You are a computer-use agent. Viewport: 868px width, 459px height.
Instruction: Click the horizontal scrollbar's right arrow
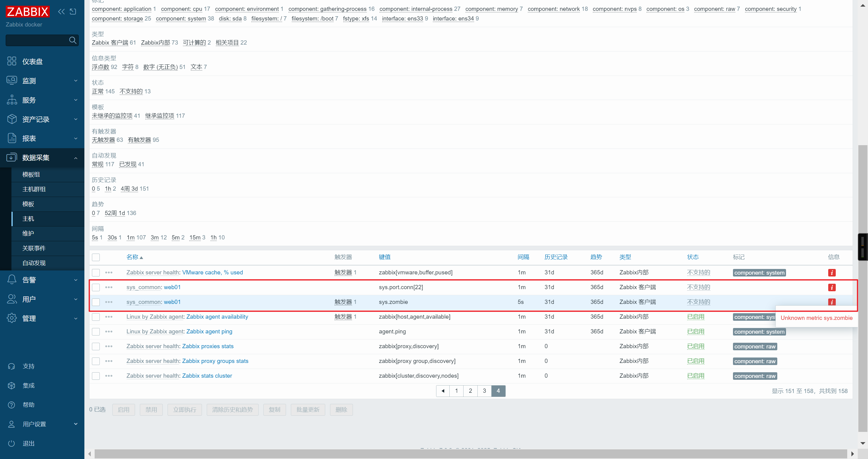[853, 454]
